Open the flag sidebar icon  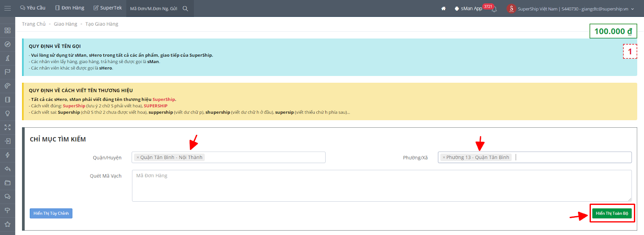tap(7, 72)
